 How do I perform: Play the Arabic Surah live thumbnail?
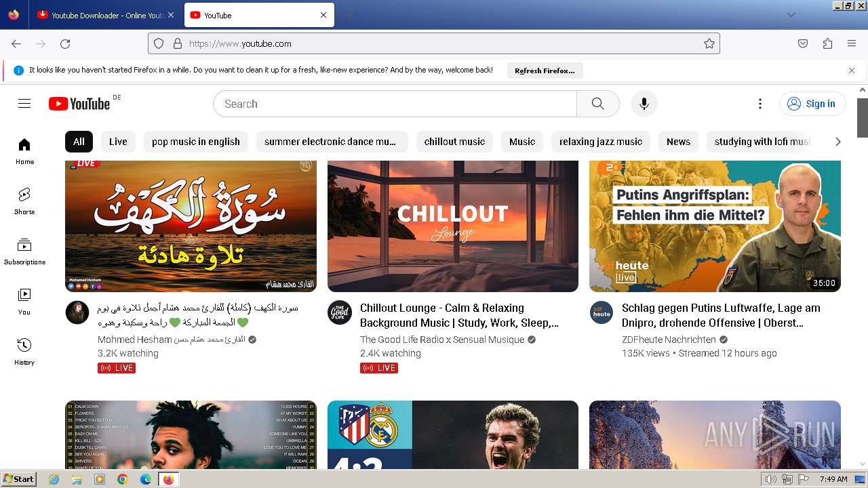tap(191, 226)
